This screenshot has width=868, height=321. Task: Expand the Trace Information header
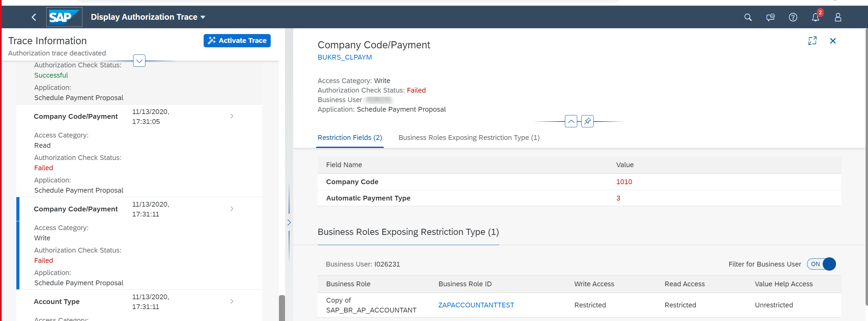click(x=139, y=61)
